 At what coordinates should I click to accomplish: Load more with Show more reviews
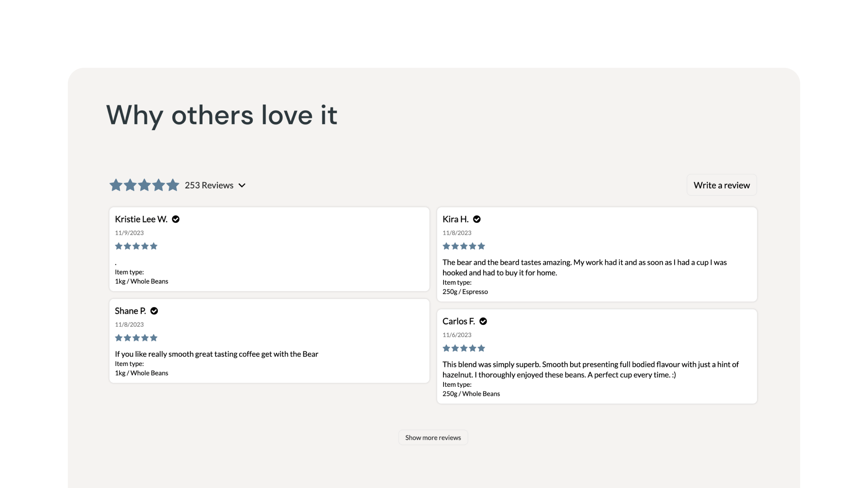pyautogui.click(x=433, y=437)
